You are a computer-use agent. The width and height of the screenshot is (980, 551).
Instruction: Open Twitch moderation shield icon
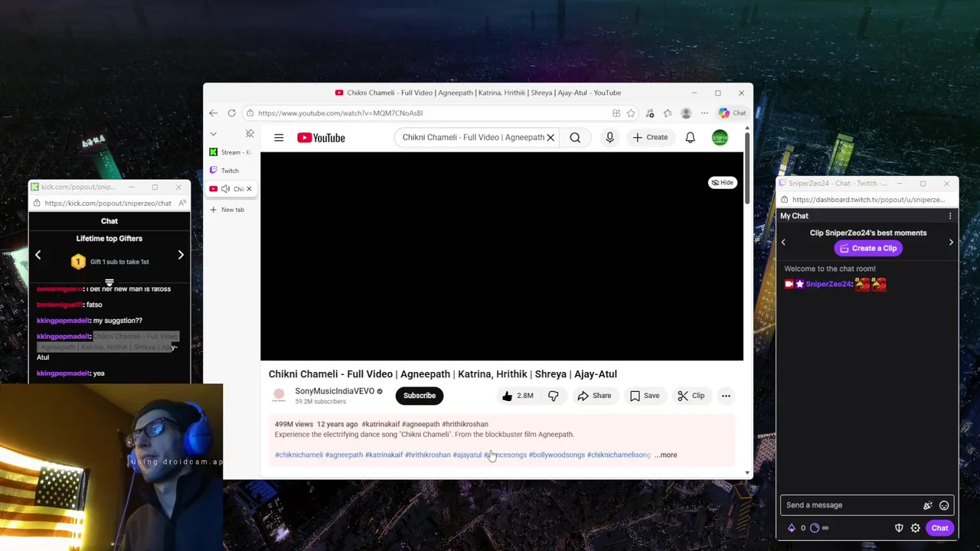pos(899,528)
